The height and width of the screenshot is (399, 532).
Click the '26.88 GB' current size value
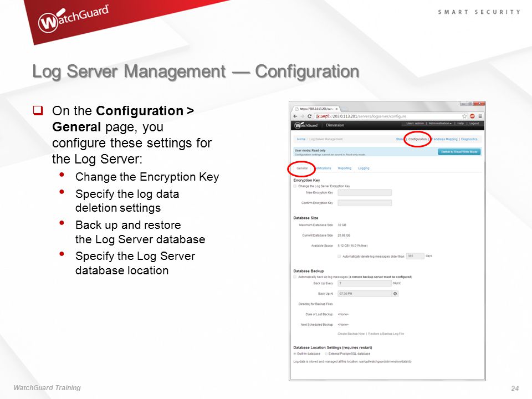[x=344, y=235]
